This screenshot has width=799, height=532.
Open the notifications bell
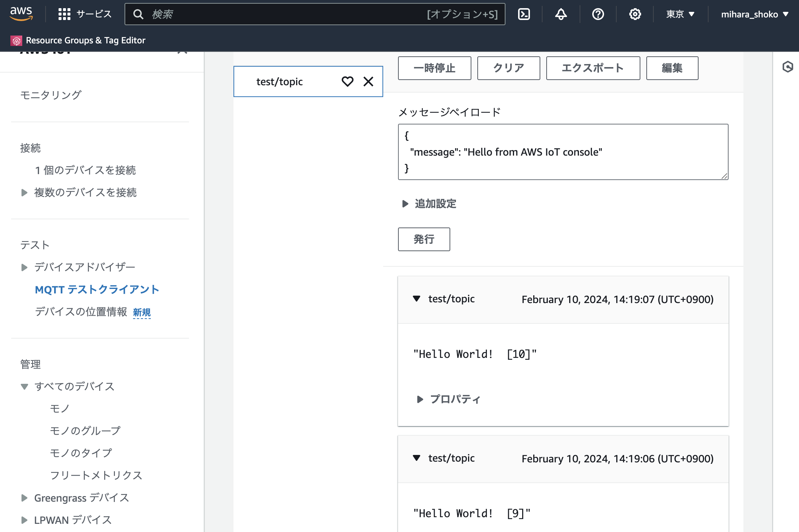pyautogui.click(x=561, y=14)
